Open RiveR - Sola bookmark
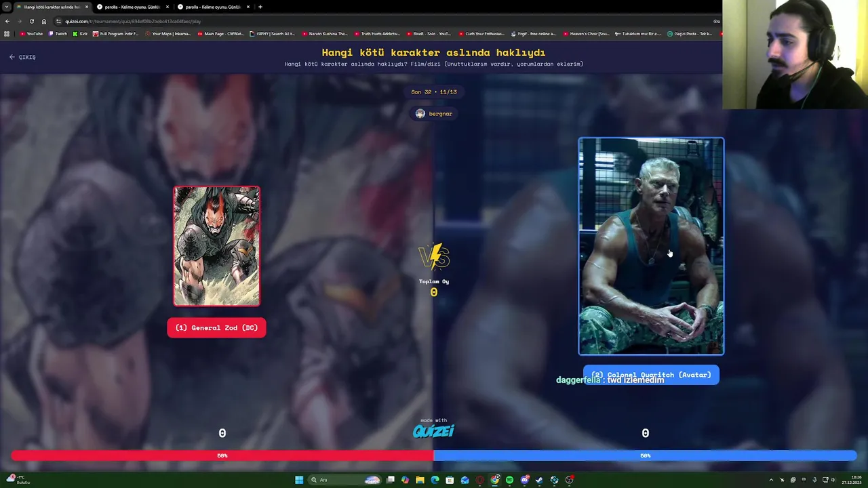868x488 pixels. pyautogui.click(x=429, y=33)
